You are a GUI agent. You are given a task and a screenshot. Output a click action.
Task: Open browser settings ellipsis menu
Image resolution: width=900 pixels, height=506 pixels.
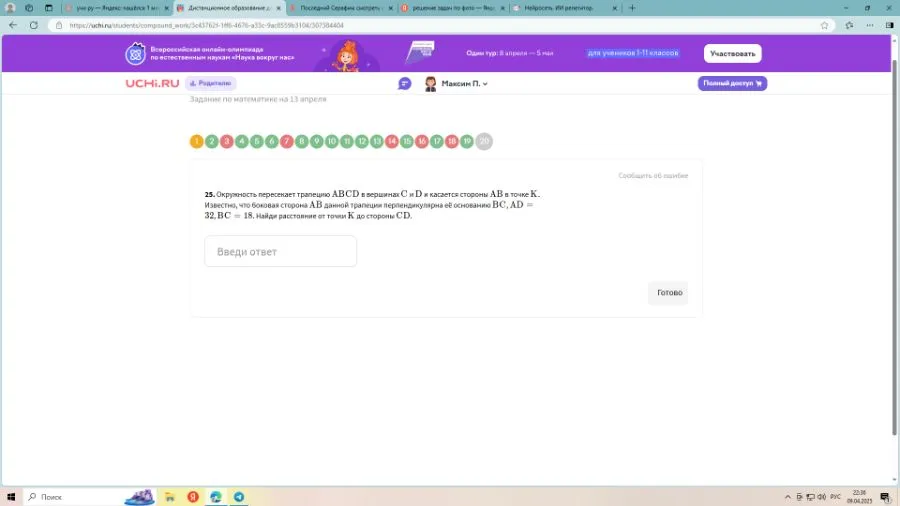click(x=870, y=25)
